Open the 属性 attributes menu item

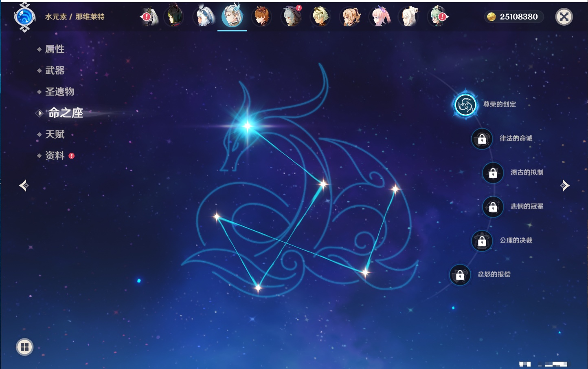coord(55,49)
